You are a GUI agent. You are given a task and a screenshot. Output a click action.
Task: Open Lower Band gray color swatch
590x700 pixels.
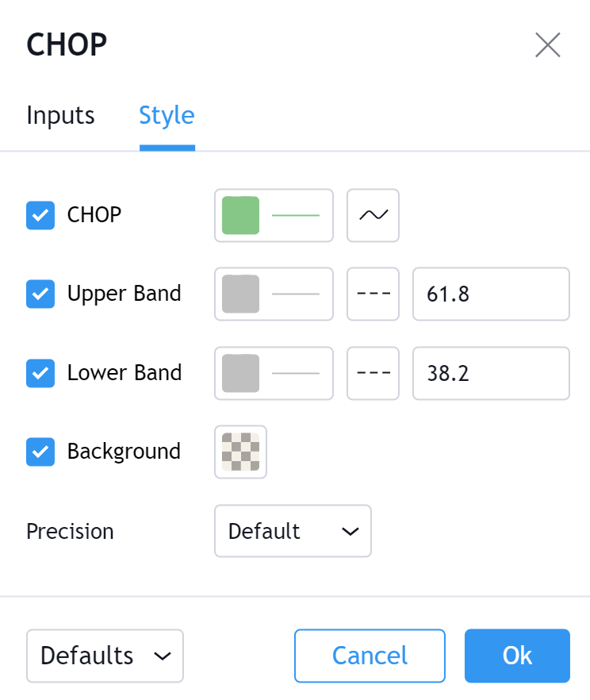point(241,373)
